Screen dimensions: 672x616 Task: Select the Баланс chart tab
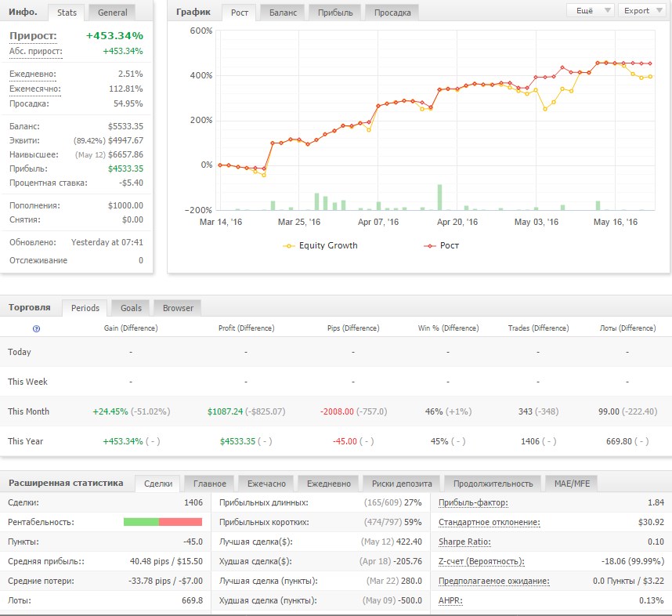click(x=282, y=13)
